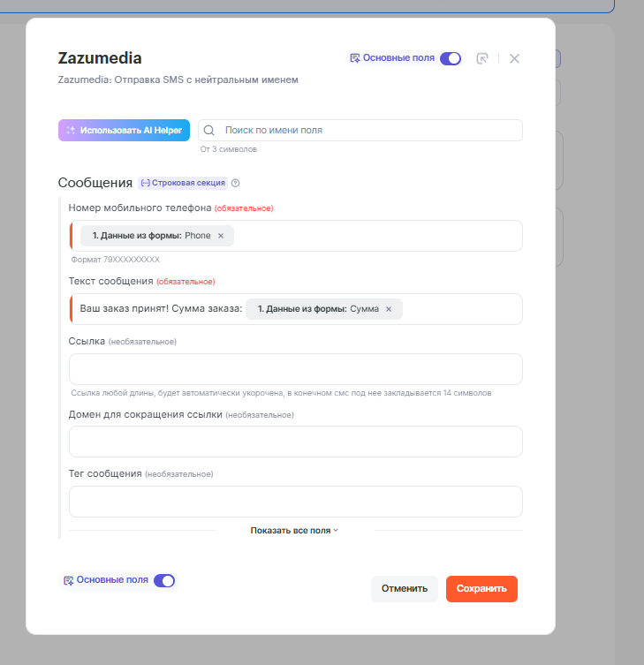The height and width of the screenshot is (665, 644).
Task: Click the Основные поля icon at top
Action: (354, 58)
